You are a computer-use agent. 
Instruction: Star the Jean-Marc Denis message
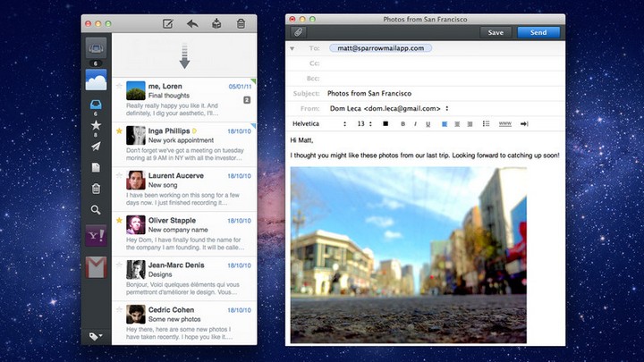point(119,265)
